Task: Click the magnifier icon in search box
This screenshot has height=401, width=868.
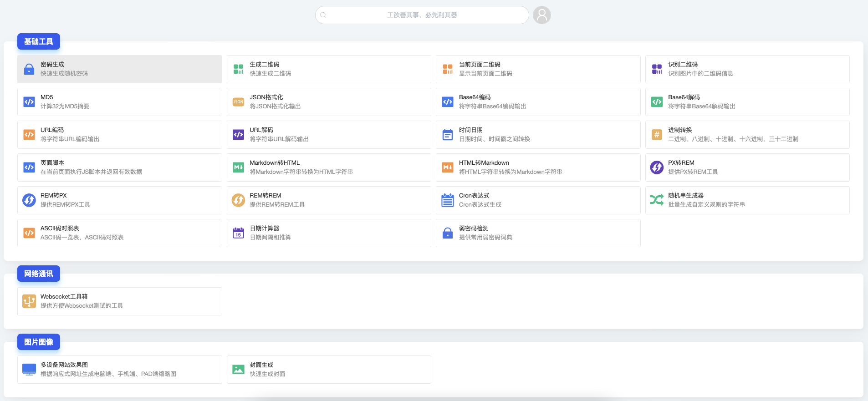Action: (x=323, y=15)
